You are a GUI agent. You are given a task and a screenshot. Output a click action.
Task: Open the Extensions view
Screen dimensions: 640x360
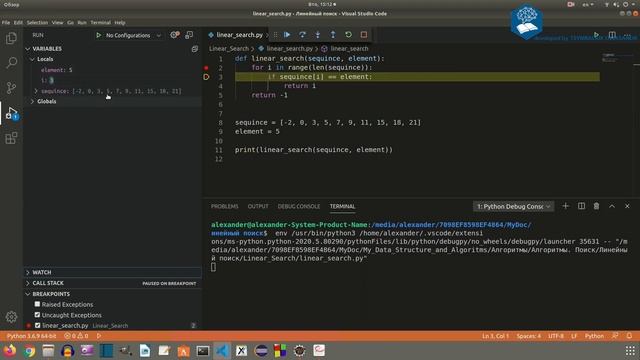point(11,138)
